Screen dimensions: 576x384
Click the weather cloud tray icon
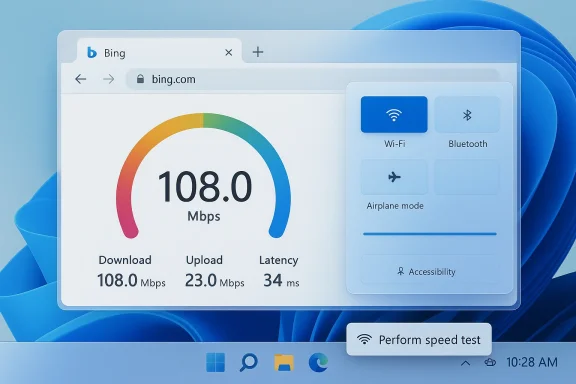tap(490, 362)
